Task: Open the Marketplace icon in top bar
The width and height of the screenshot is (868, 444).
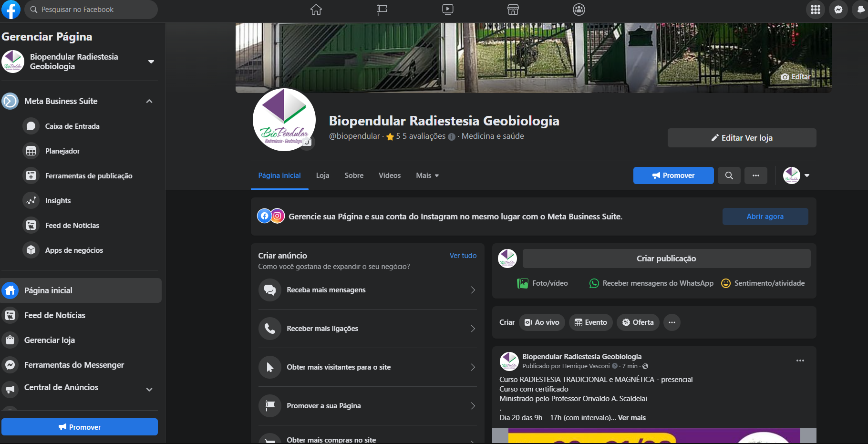Action: [513, 10]
